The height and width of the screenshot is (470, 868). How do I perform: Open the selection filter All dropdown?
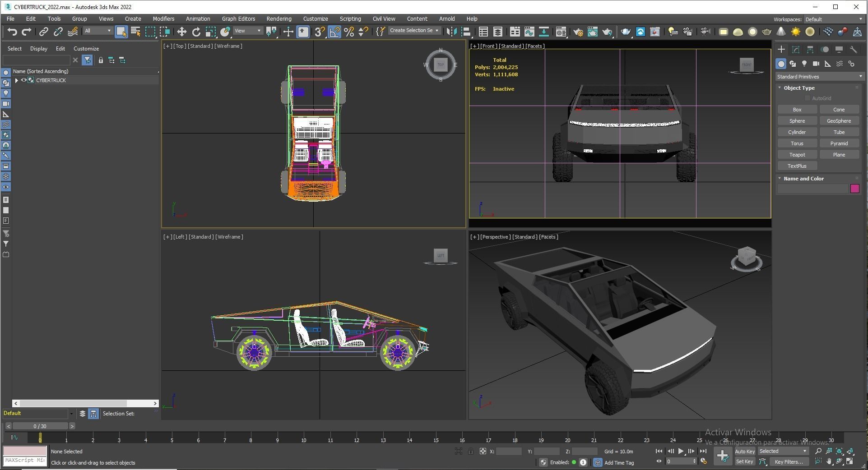(x=97, y=31)
